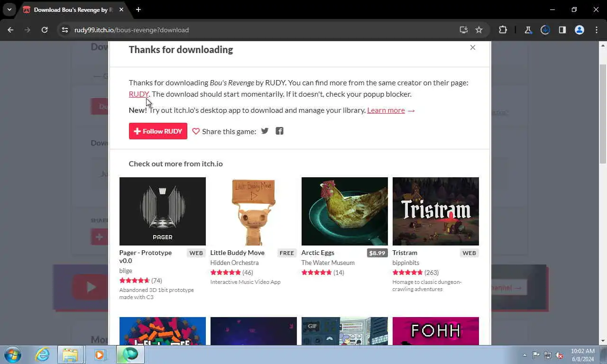The height and width of the screenshot is (364, 607).
Task: Open the Chrome profile avatar
Action: coord(579,30)
